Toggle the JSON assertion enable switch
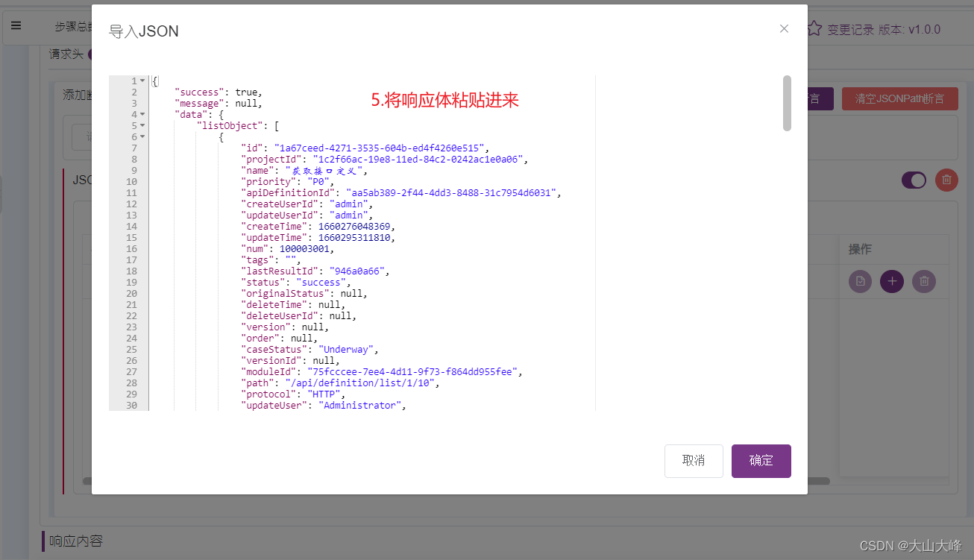This screenshot has width=974, height=560. 914,180
